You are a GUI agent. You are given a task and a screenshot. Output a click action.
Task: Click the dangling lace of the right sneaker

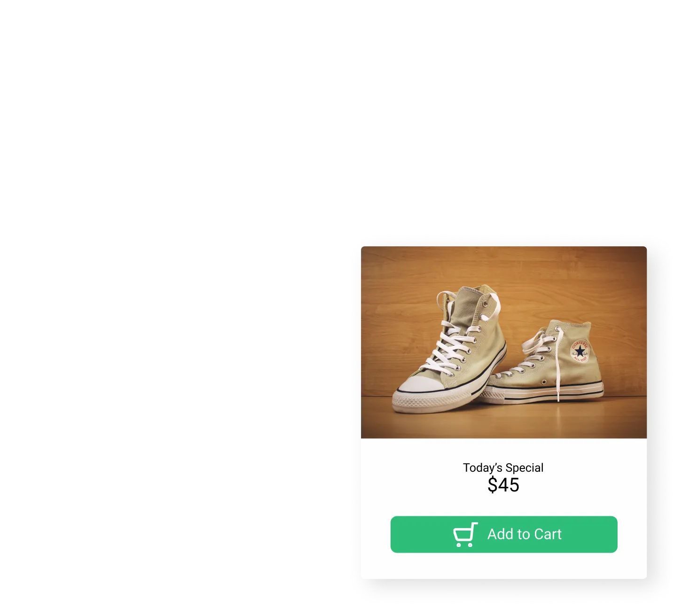pos(558,366)
